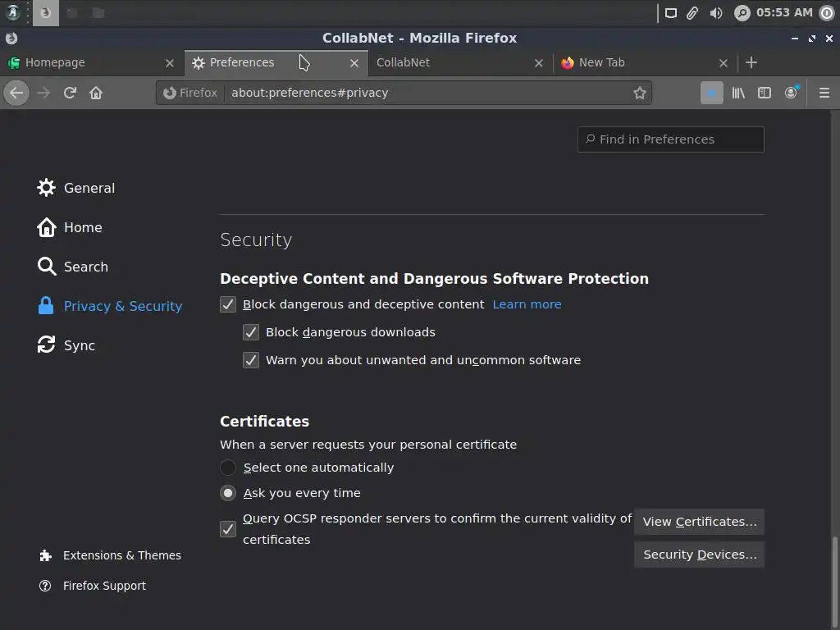The height and width of the screenshot is (630, 840).
Task: Toggle the sidebar view icon
Action: [765, 93]
